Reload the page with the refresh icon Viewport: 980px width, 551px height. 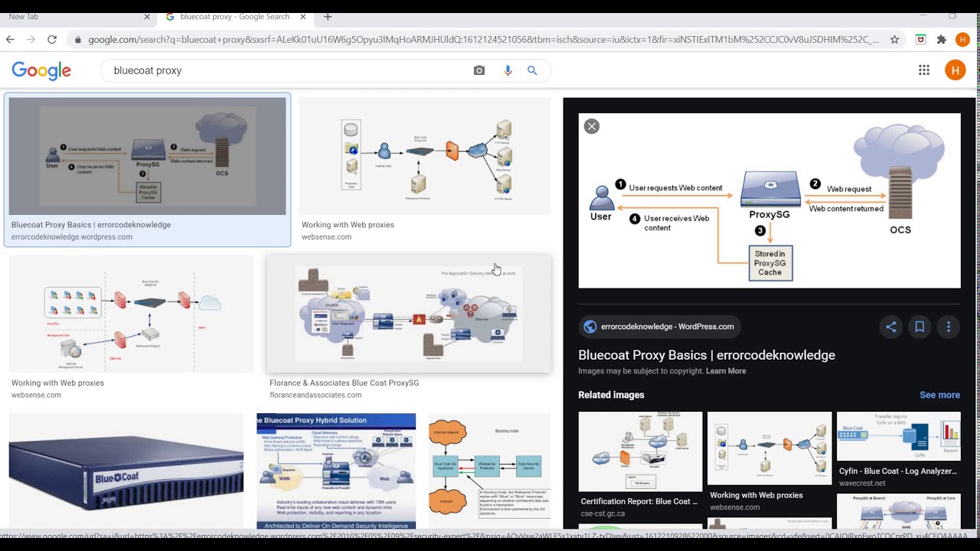(x=52, y=39)
